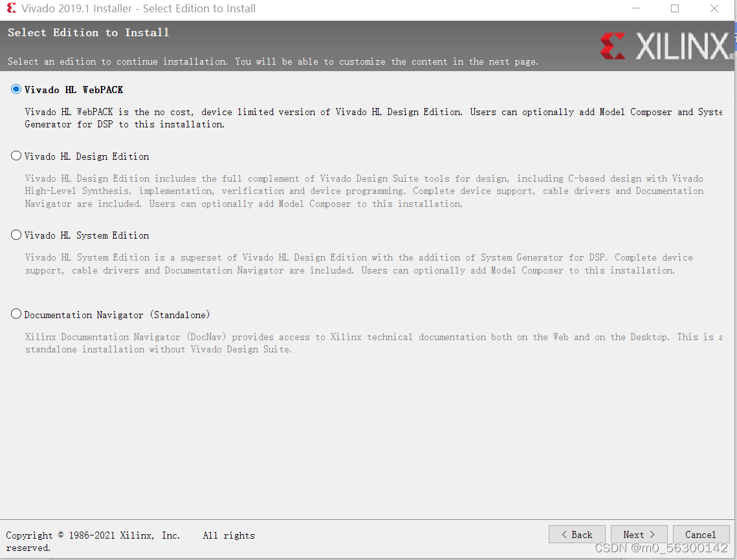Minimize the Vivado installer window
This screenshot has height=560, width=737.
tap(636, 8)
